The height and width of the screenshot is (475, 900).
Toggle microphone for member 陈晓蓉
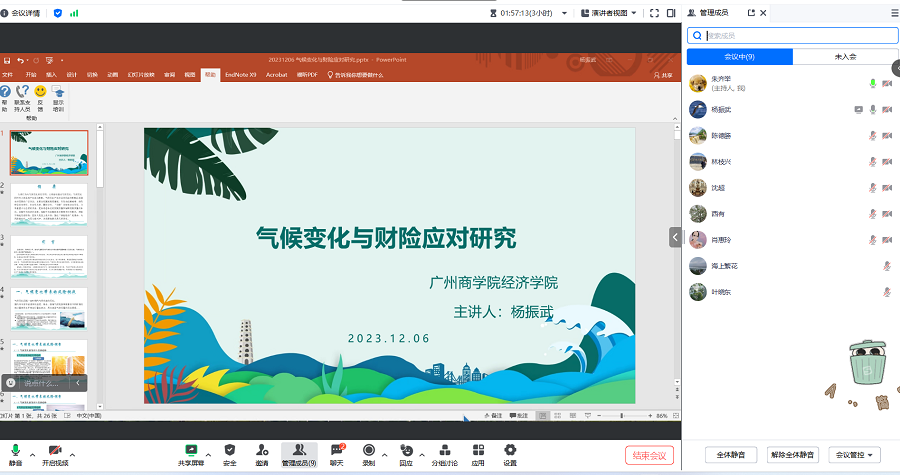click(x=873, y=135)
